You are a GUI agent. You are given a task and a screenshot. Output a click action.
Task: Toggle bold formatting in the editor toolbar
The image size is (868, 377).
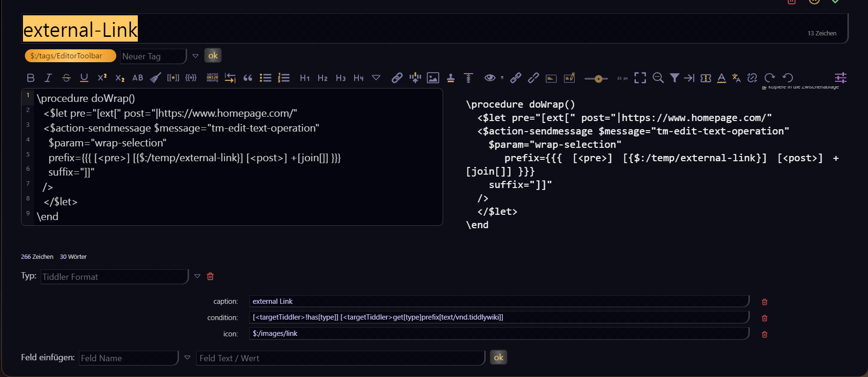coord(31,78)
